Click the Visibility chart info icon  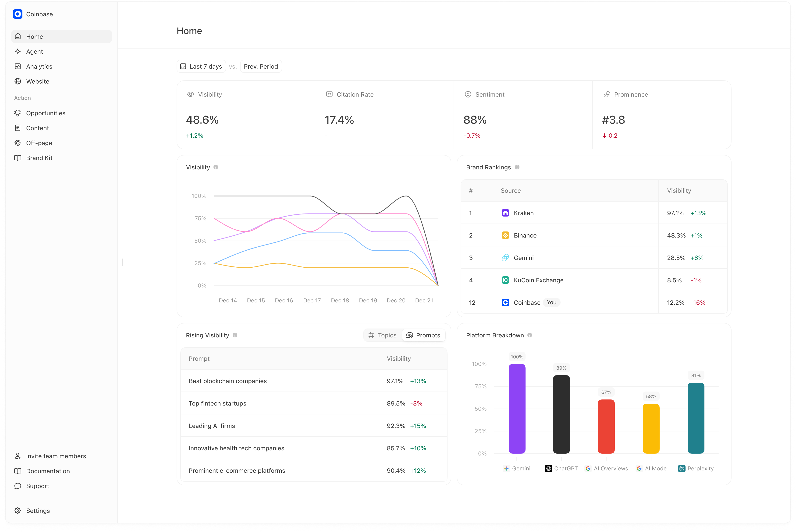(x=216, y=167)
